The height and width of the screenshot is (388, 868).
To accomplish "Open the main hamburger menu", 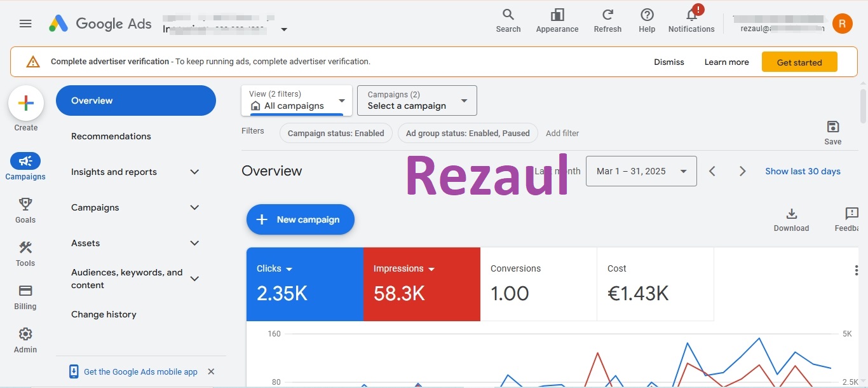I will click(25, 24).
